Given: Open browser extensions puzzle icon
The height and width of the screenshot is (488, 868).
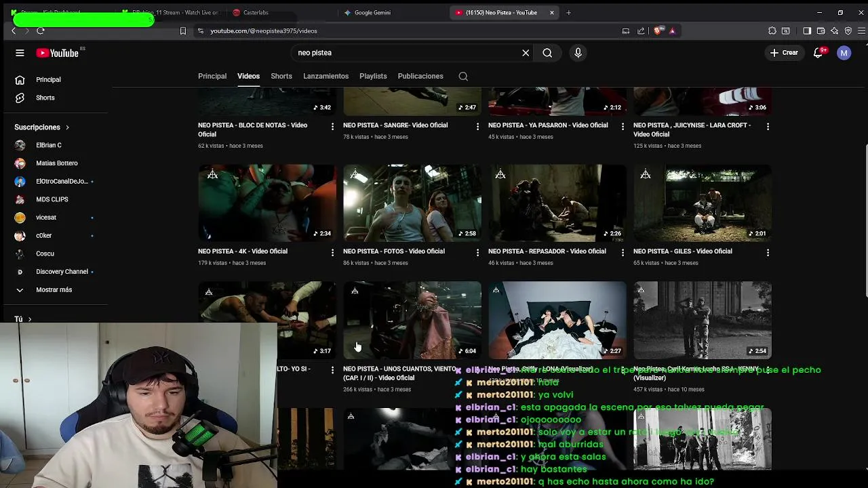Looking at the screenshot, I should 772,30.
